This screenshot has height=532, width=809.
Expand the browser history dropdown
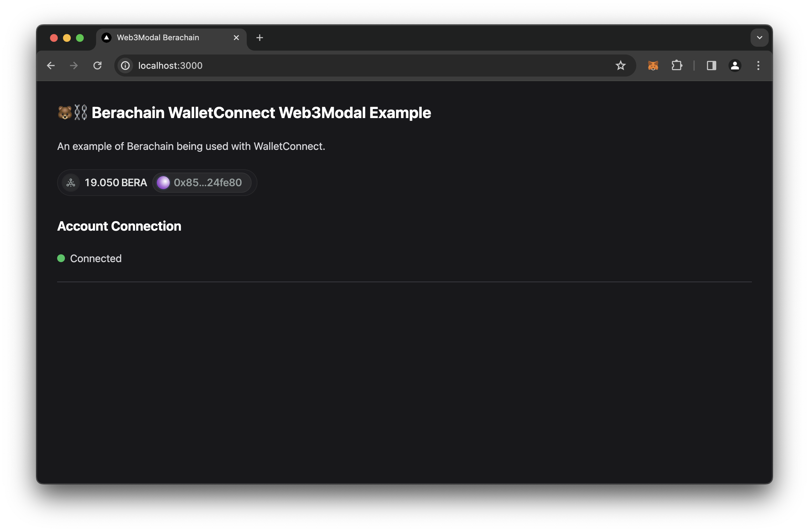coord(759,37)
